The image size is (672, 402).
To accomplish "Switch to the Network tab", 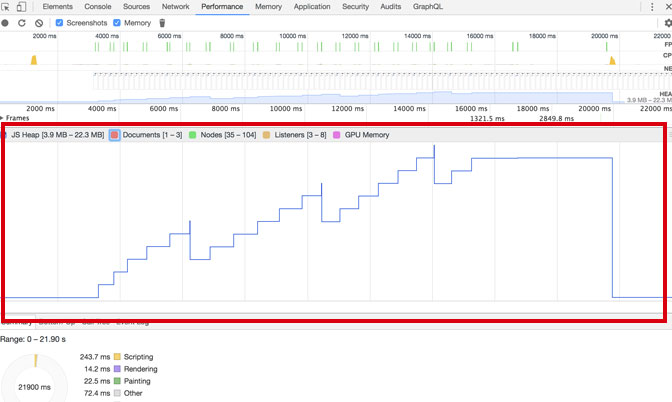I will coord(175,7).
